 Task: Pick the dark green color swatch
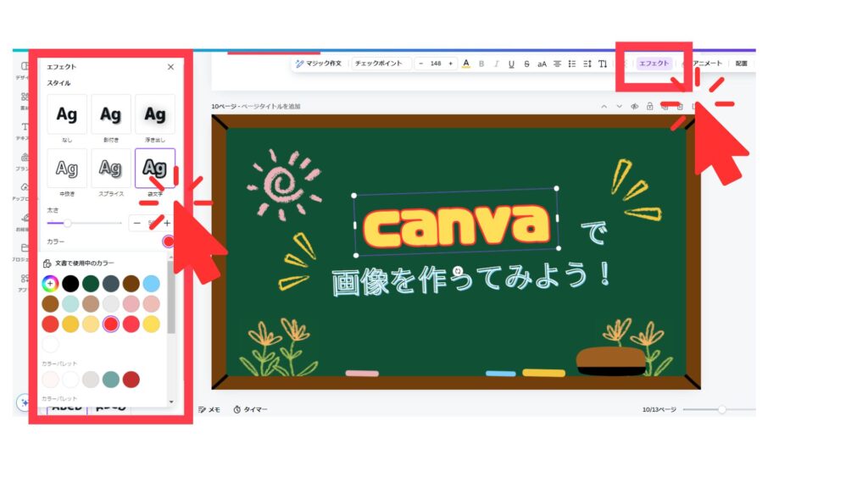pos(91,284)
